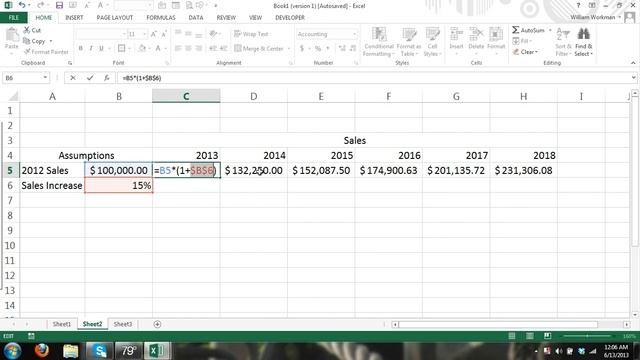
Task: Open the DATA ribbon tab
Action: pyautogui.click(x=196, y=18)
